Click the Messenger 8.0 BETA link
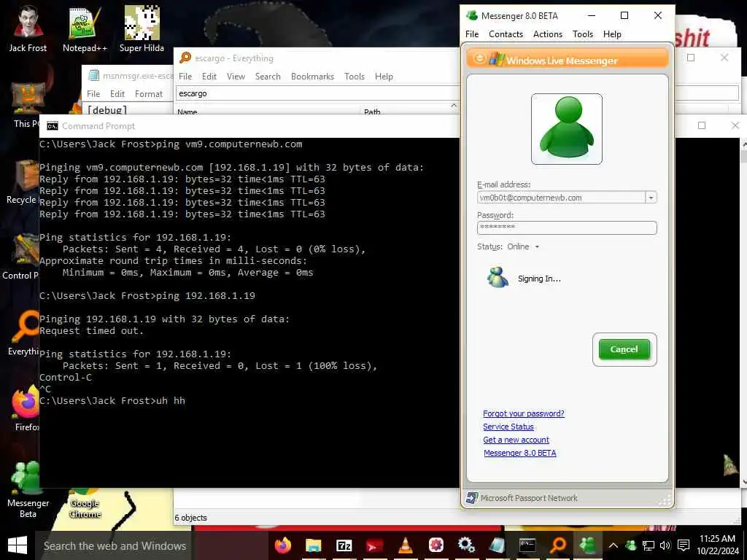This screenshot has height=560, width=747. pos(519,453)
